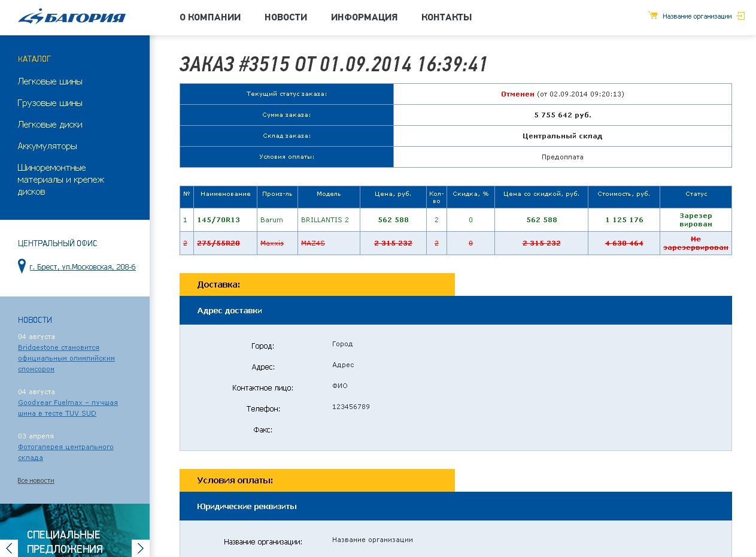View Все новости link

coord(36,480)
